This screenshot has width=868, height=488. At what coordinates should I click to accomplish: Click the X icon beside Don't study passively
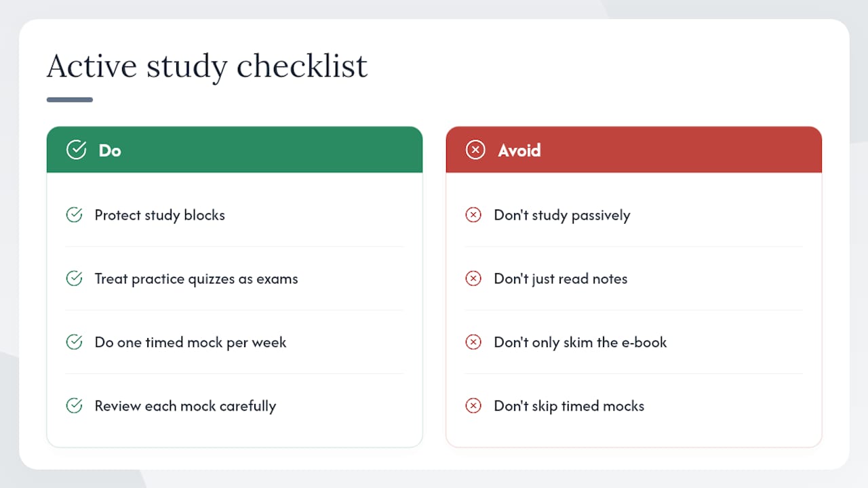473,215
